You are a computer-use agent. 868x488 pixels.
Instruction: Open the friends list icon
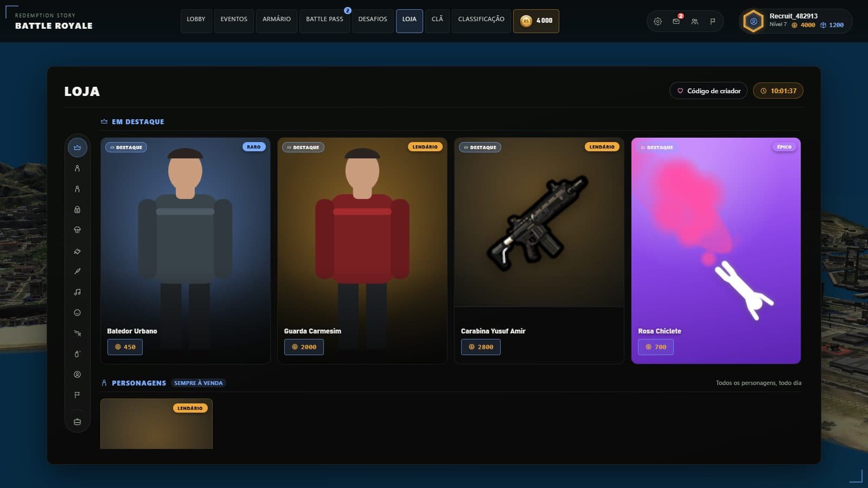694,21
